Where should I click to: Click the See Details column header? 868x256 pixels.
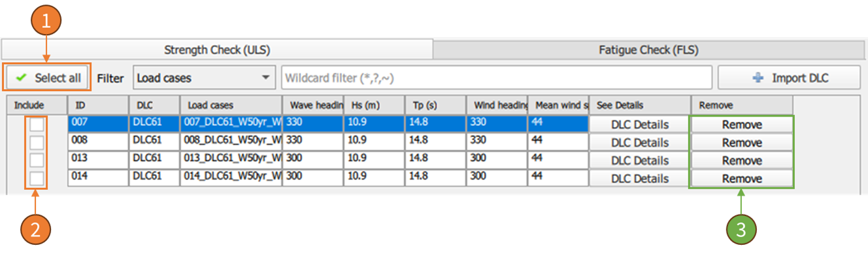point(640,105)
